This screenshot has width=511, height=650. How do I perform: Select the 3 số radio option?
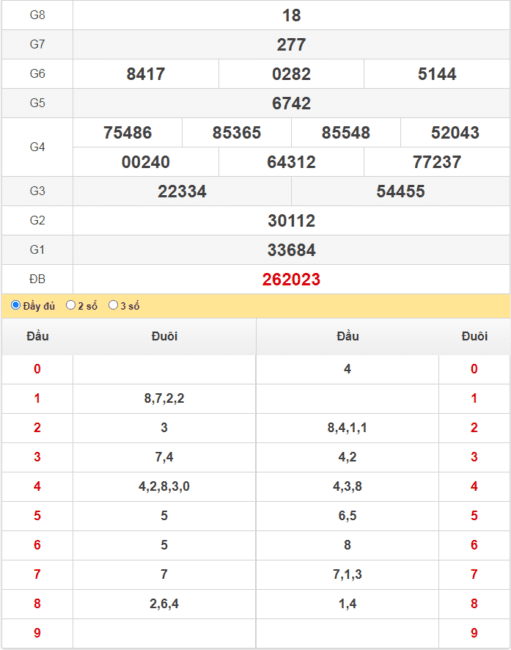[x=113, y=306]
